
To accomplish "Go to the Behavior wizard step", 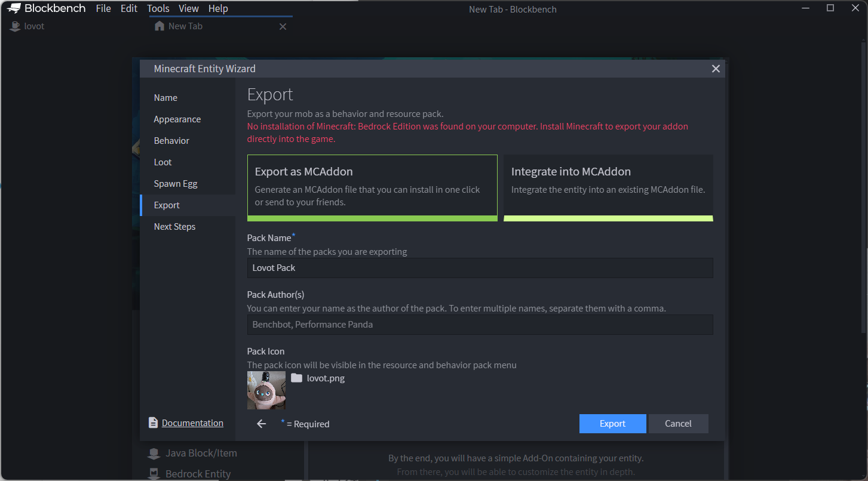I will click(188, 141).
